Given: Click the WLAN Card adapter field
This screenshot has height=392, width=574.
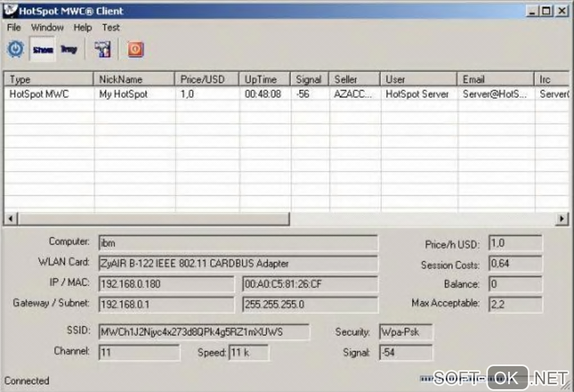Looking at the screenshot, I should point(238,264).
